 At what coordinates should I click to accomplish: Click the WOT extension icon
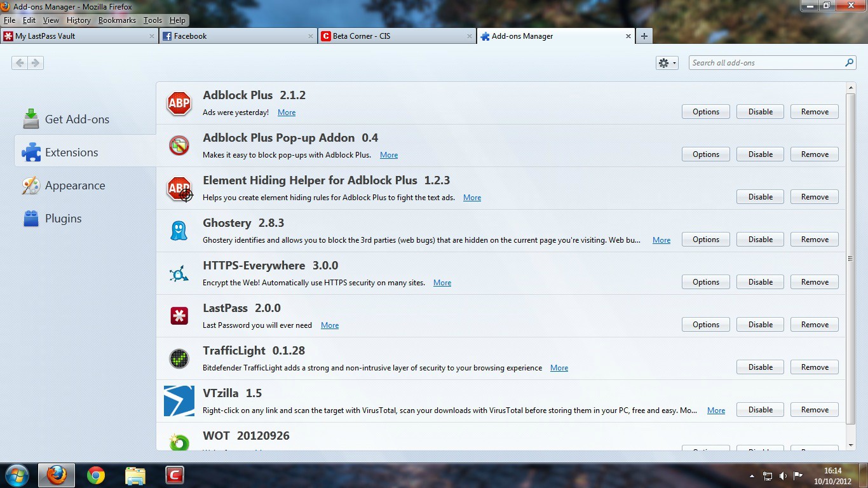(179, 442)
